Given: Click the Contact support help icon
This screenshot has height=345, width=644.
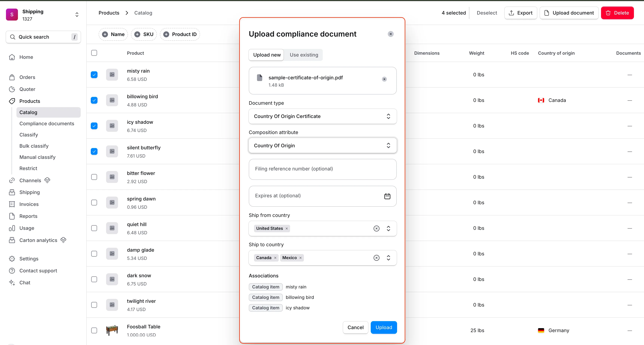Looking at the screenshot, I should pyautogui.click(x=12, y=271).
